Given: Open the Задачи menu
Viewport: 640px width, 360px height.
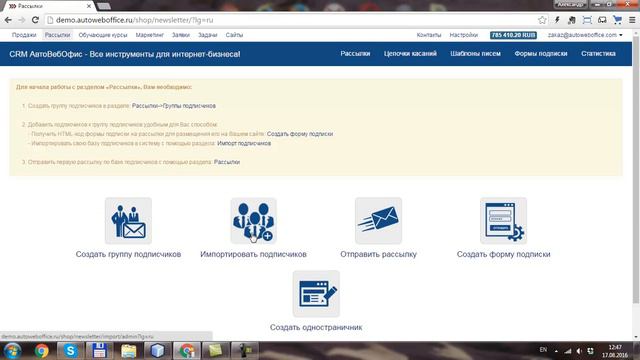Looking at the screenshot, I should [208, 35].
